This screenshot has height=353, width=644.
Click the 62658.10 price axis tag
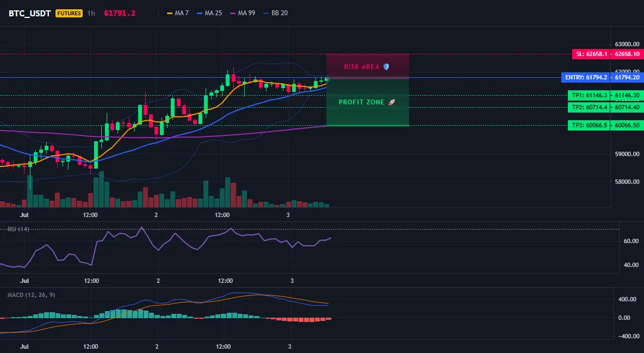point(627,54)
